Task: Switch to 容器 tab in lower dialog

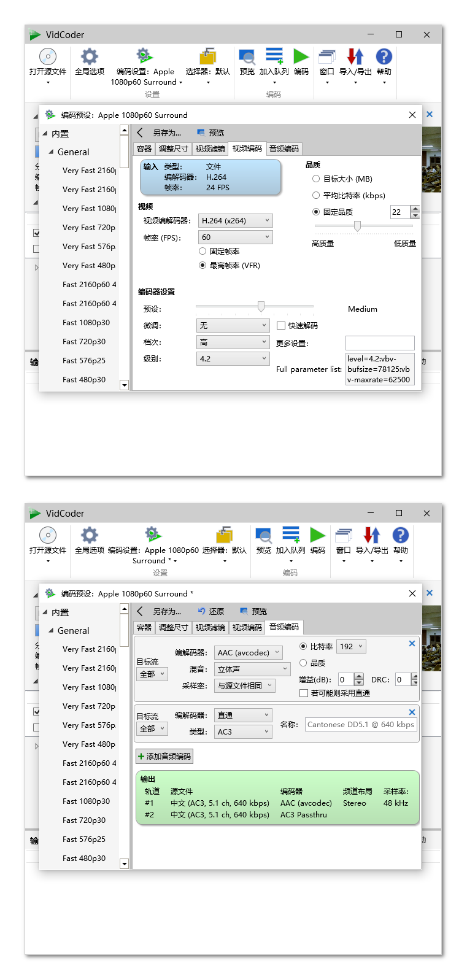Action: click(144, 628)
